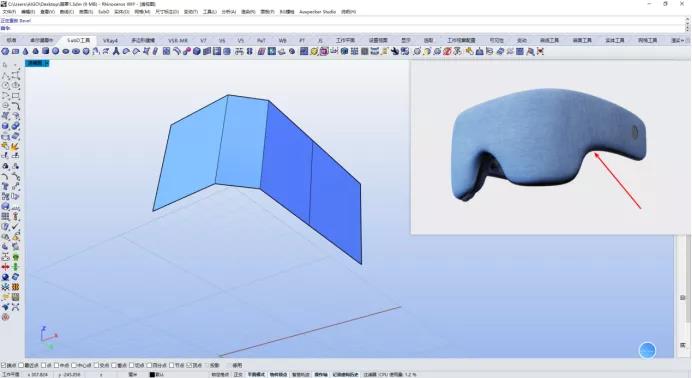Choose the Polyline tool in the left sidebar
The width and height of the screenshot is (692, 378).
(x=5, y=75)
